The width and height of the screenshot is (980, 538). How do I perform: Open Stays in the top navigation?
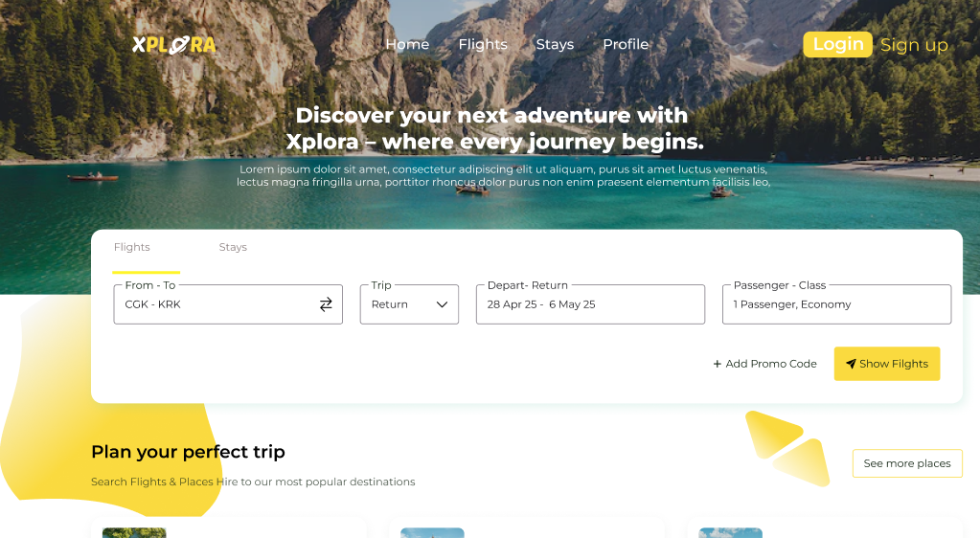pyautogui.click(x=555, y=44)
